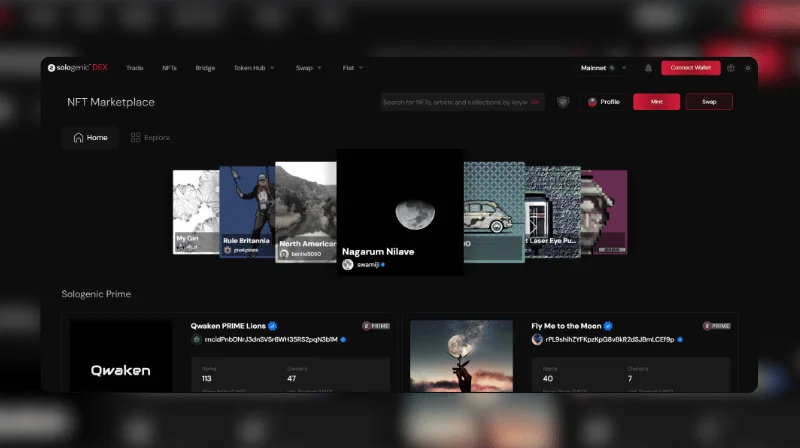Click the Qwaken PRIME Lions title
The image size is (800, 448).
[228, 326]
